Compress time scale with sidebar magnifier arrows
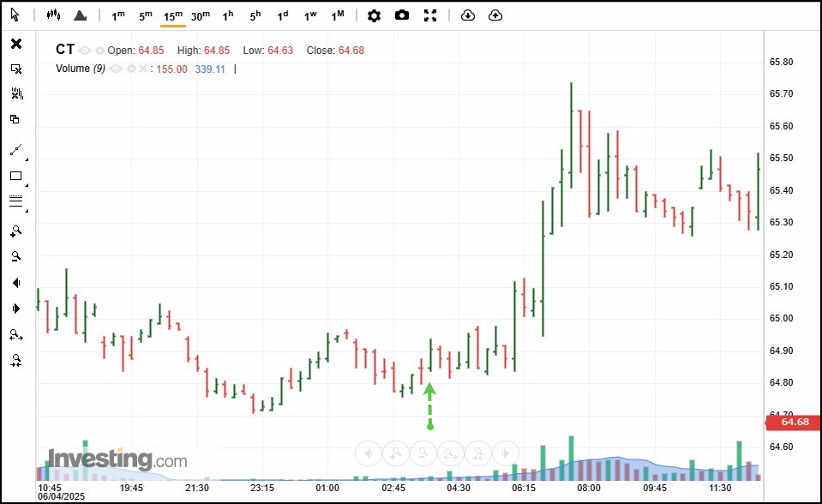 coord(16,360)
